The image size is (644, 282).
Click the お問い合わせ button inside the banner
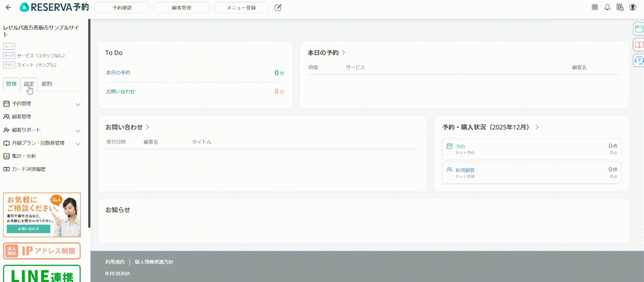tap(28, 229)
